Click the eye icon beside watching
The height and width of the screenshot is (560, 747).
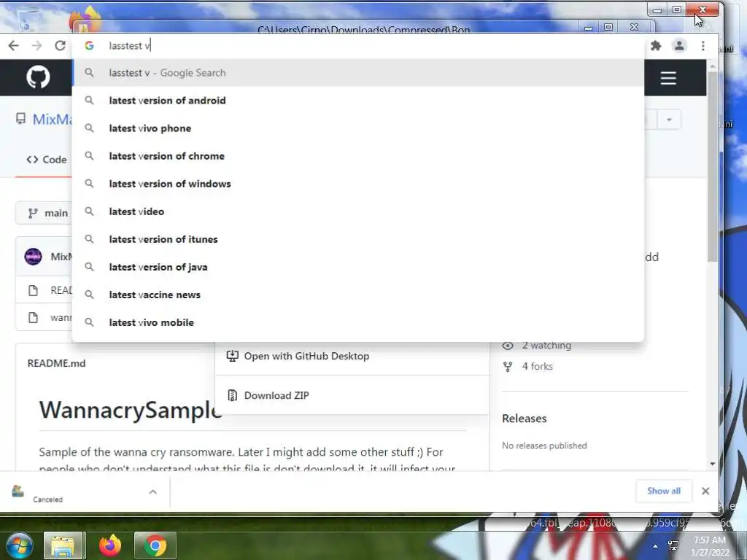coord(508,346)
